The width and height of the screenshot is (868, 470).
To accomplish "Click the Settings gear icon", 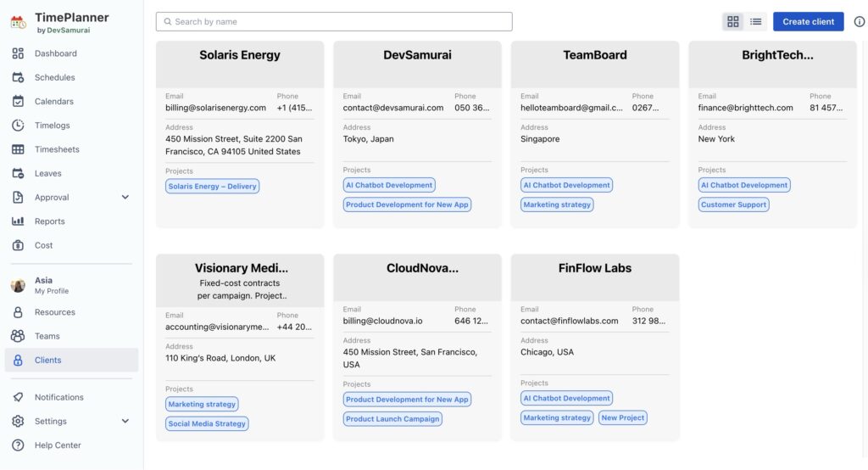I will 18,422.
